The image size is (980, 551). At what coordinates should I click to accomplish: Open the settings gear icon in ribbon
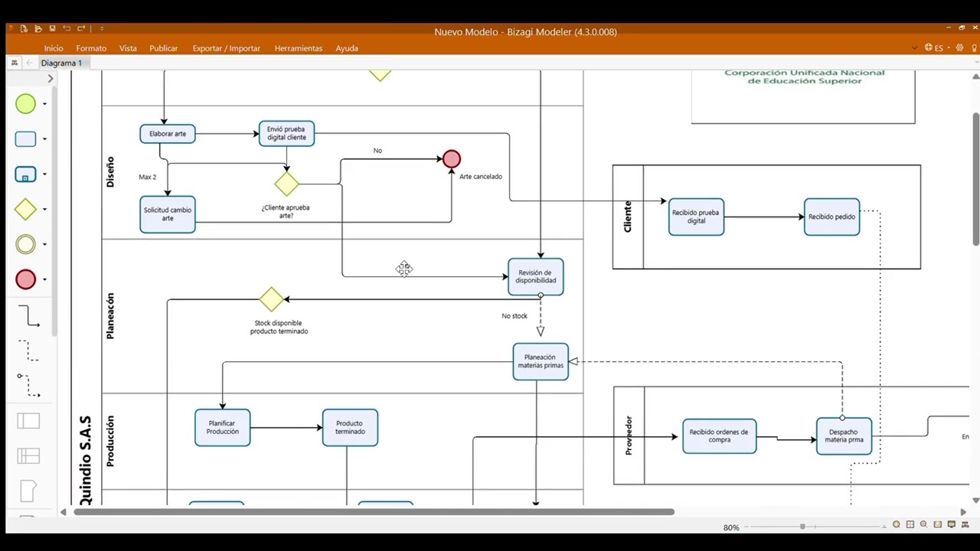click(x=959, y=47)
